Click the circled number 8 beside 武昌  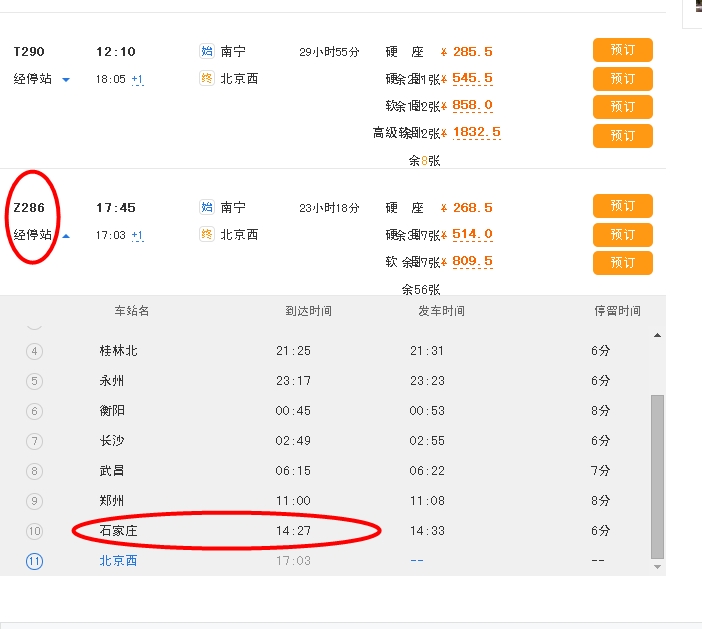pos(35,471)
